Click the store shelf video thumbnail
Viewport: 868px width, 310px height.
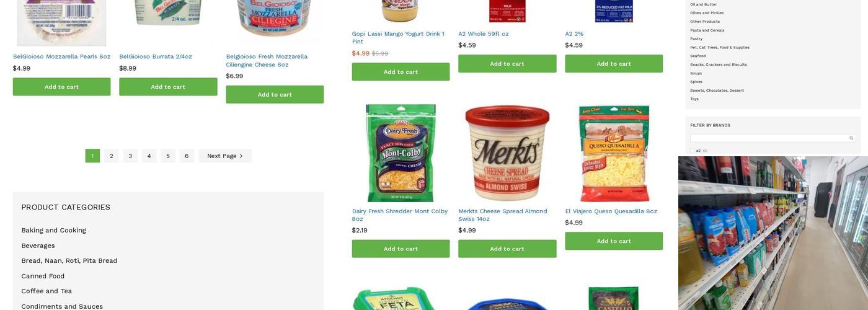coord(773,233)
